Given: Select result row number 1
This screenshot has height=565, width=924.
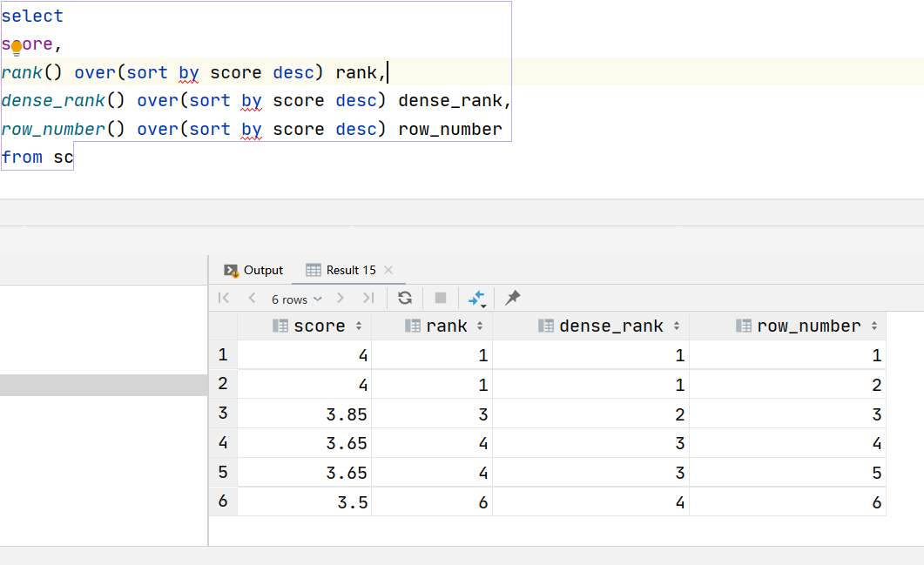Looking at the screenshot, I should (x=223, y=354).
